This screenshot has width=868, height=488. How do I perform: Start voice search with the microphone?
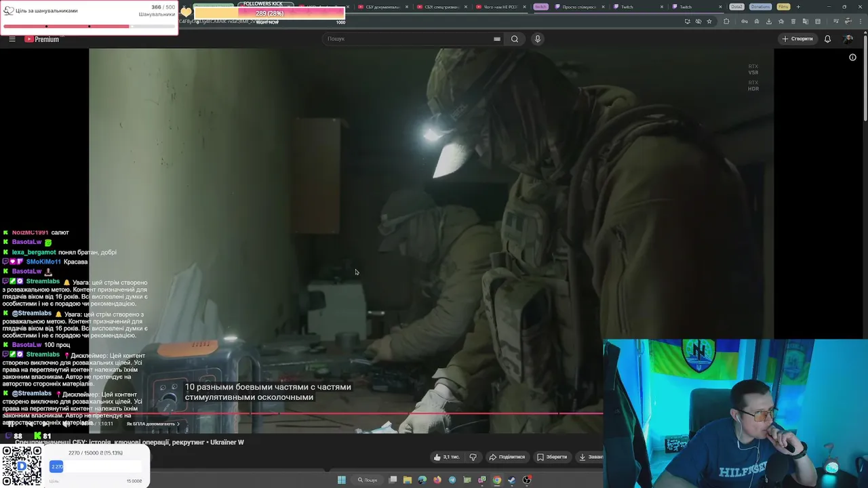click(538, 39)
